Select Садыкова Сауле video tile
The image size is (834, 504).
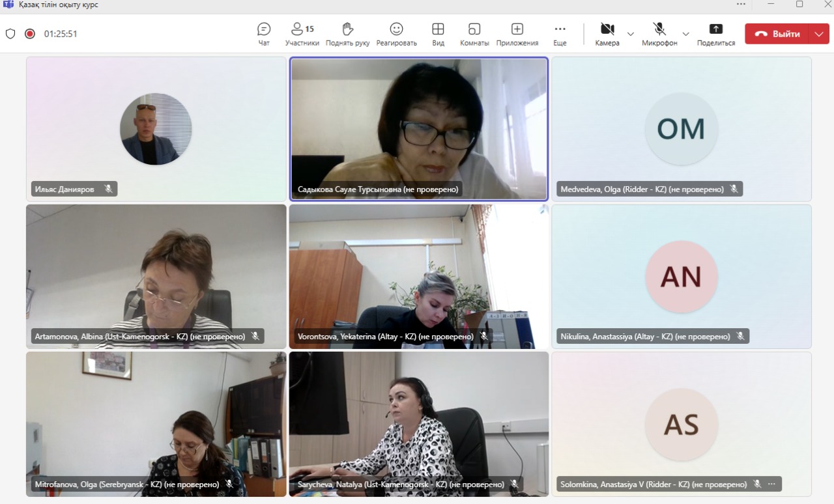(418, 128)
